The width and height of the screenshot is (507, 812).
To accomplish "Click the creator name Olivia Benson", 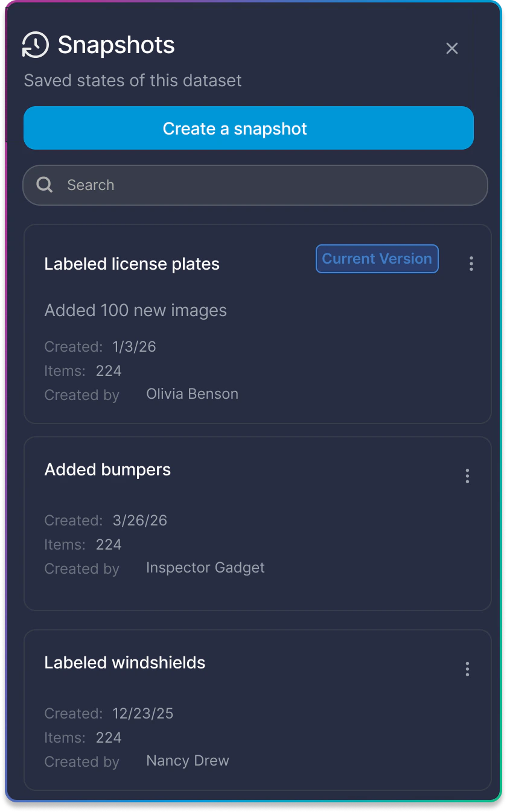I will [x=192, y=394].
